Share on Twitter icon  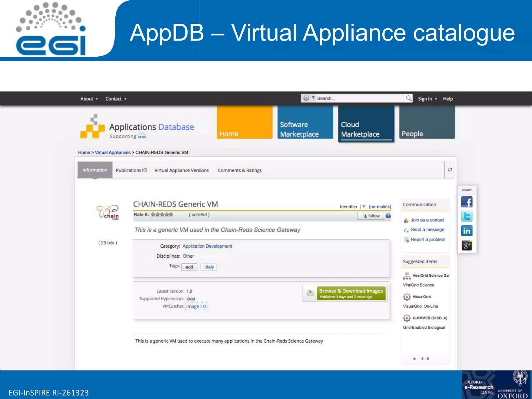(467, 216)
